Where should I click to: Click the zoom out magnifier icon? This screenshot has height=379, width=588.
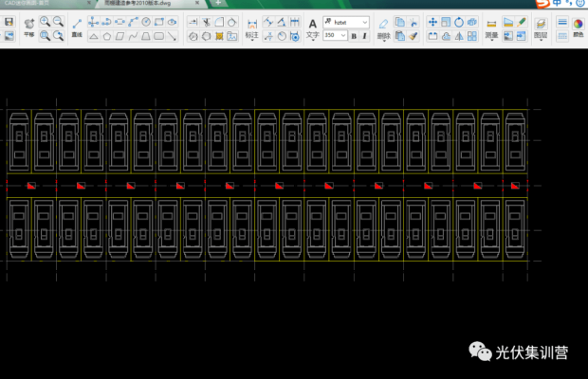[59, 20]
